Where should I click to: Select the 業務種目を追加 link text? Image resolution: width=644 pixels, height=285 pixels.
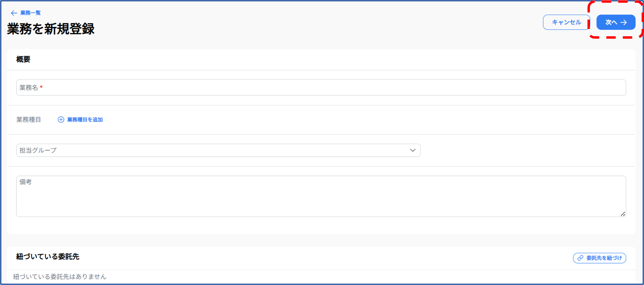(85, 119)
